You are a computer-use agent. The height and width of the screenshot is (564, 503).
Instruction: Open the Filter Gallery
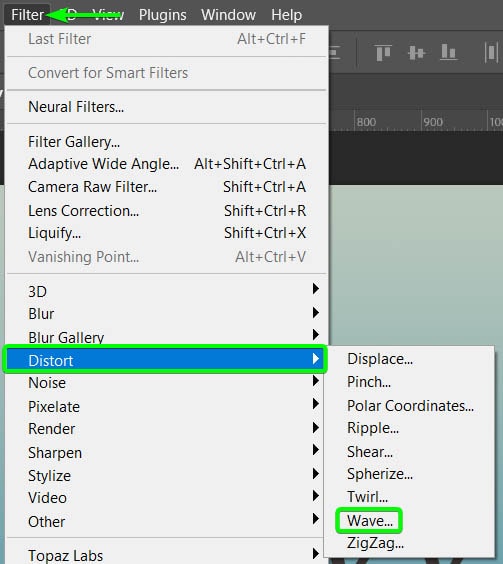click(x=74, y=142)
